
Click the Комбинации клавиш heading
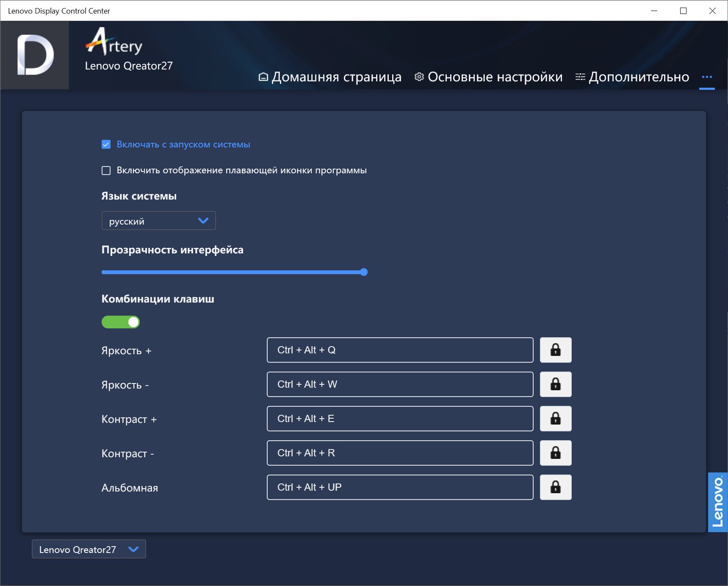coord(158,299)
